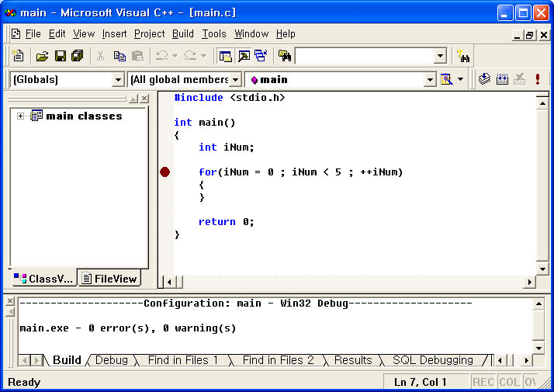Click the WizardBar actions wand icon
Screen dimensions: 554x392
(447, 79)
